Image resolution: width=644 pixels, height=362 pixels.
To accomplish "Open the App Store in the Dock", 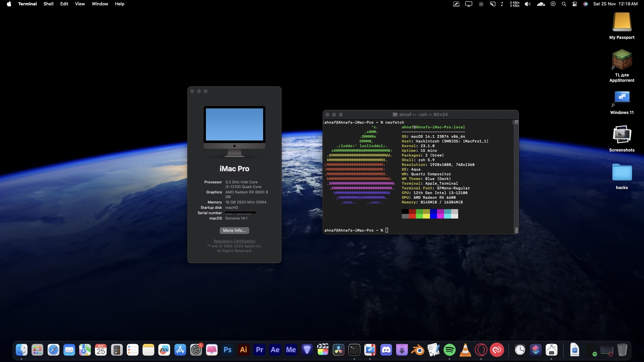I will (x=180, y=350).
